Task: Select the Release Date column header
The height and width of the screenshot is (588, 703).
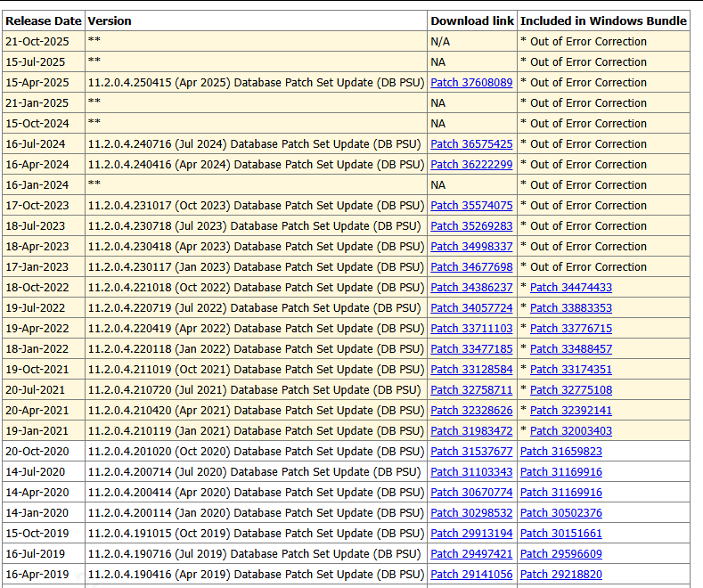Action: pos(44,21)
